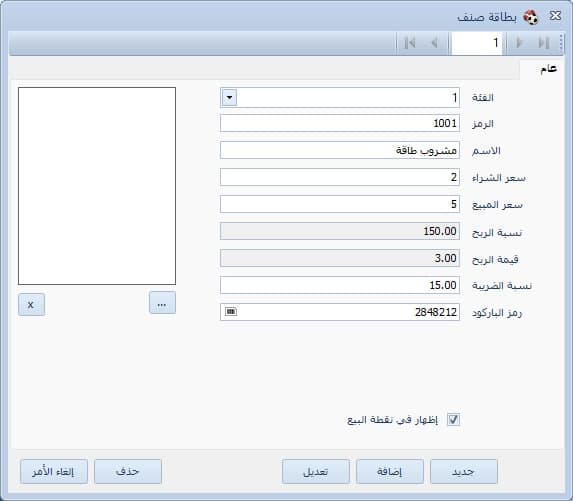Expand the الفئة category dropdown

(x=229, y=98)
